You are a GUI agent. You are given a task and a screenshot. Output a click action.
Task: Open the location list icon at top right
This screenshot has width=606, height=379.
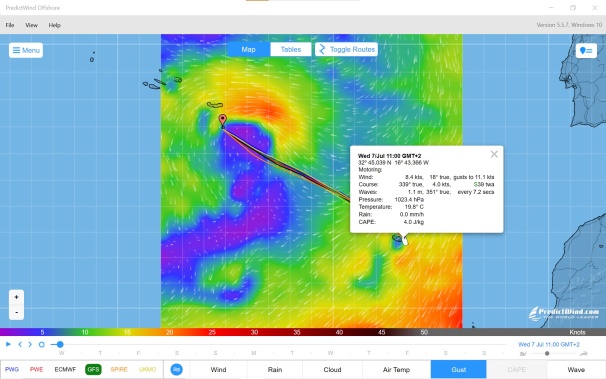[x=586, y=51]
